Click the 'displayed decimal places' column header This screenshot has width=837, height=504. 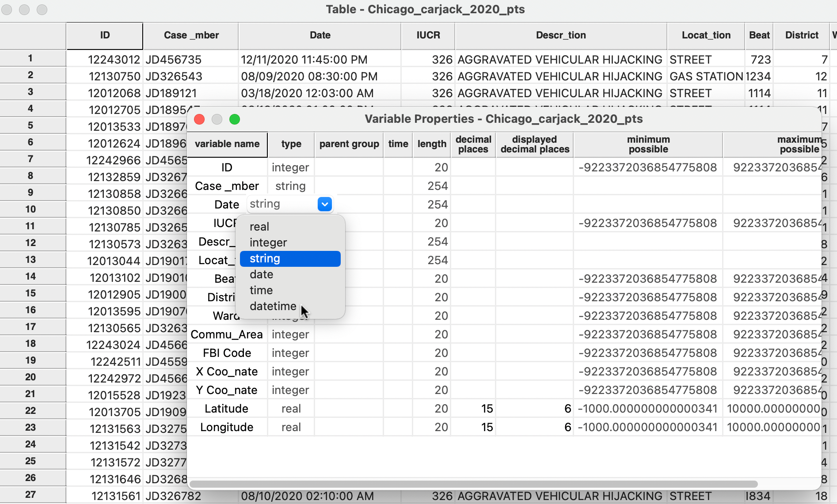[535, 144]
